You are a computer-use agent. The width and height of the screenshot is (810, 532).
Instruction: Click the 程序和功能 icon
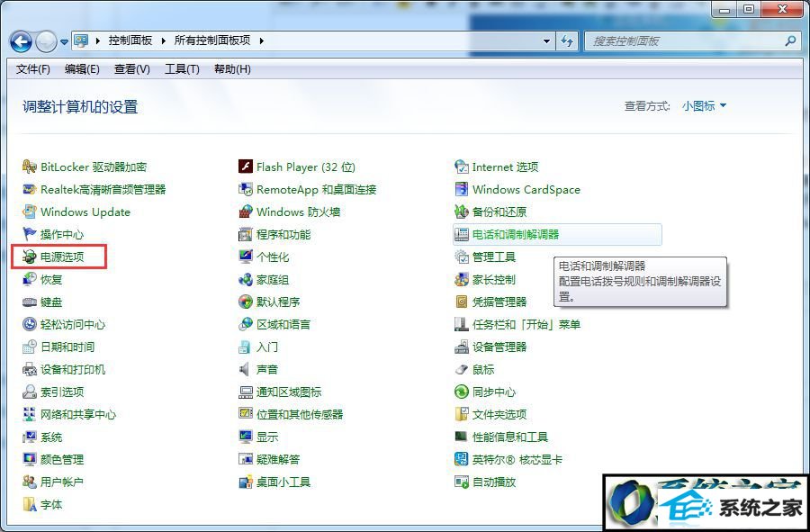tap(246, 234)
